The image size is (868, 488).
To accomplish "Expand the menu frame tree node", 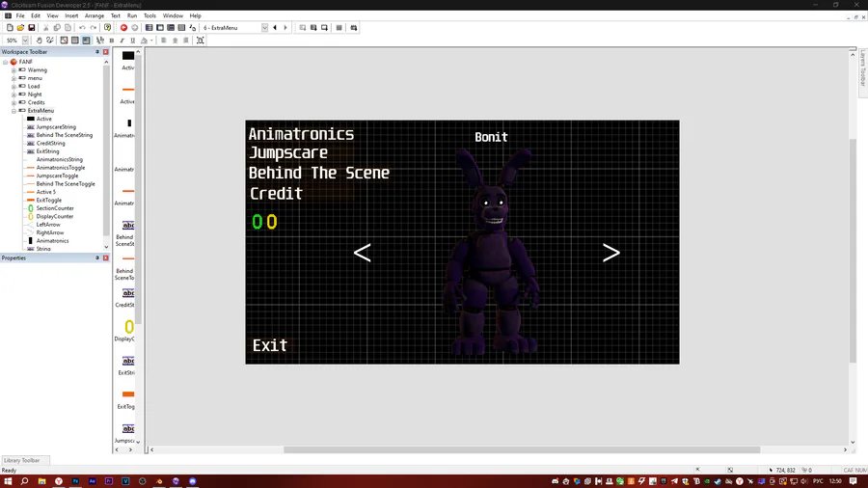I will 14,78.
